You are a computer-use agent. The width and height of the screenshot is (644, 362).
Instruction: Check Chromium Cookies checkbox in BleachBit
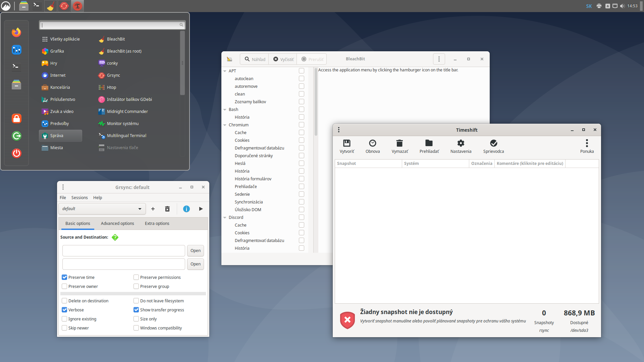[x=302, y=140]
